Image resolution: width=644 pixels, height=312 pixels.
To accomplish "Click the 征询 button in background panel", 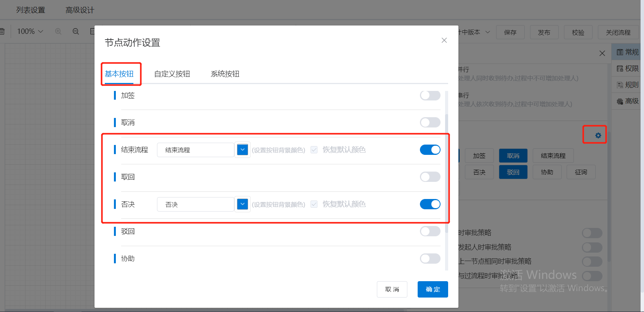I will [x=581, y=172].
